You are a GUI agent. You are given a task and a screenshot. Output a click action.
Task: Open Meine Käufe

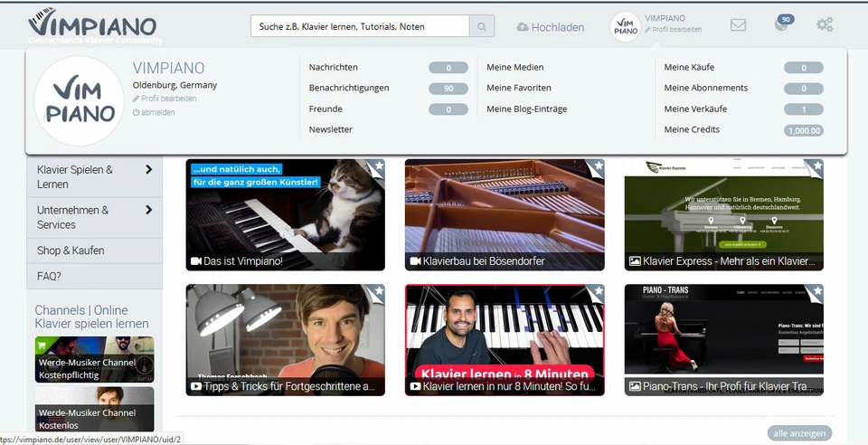pos(689,67)
